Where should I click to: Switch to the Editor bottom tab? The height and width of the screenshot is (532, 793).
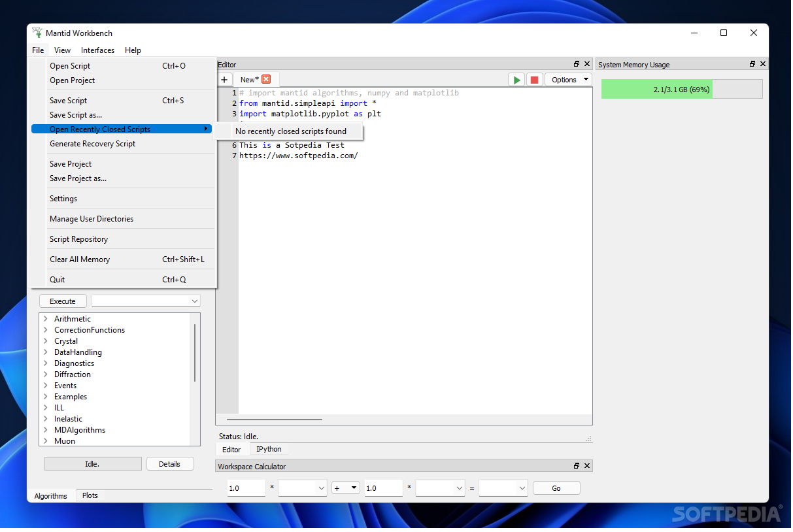(x=231, y=450)
